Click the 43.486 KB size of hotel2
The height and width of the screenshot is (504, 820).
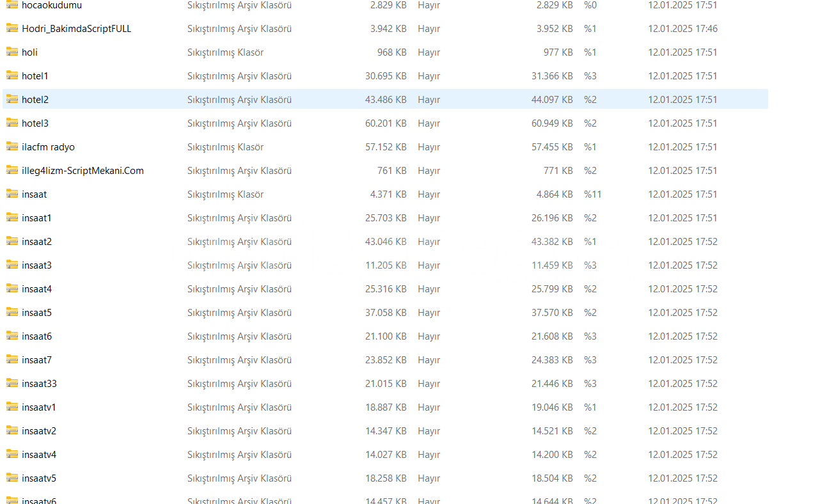[x=386, y=100]
